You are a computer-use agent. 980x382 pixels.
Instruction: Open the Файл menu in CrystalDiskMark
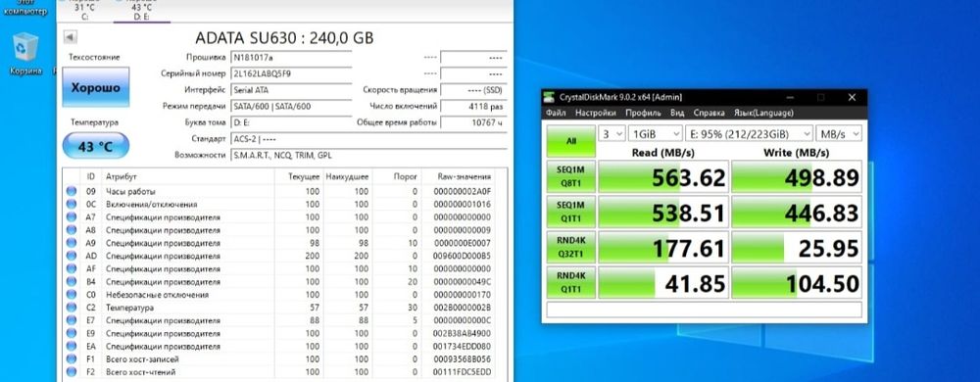[x=556, y=113]
